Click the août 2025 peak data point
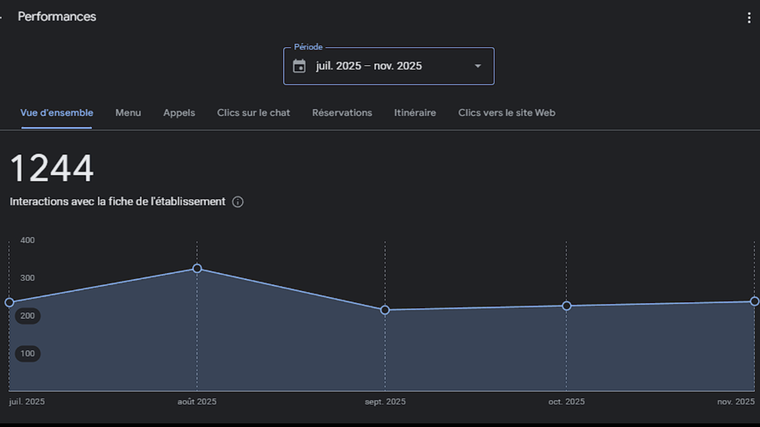This screenshot has height=427, width=760. click(197, 268)
